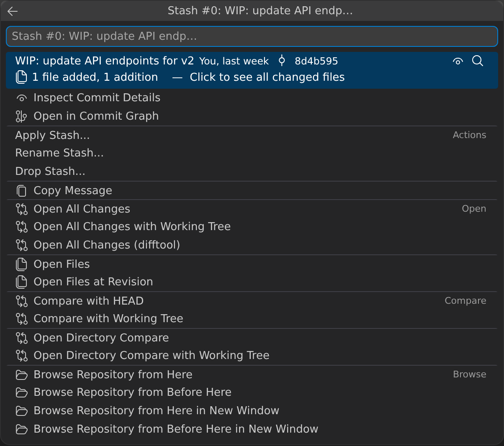Click the magnifier icon on WIP commit row
This screenshot has width=504, height=446.
point(478,61)
